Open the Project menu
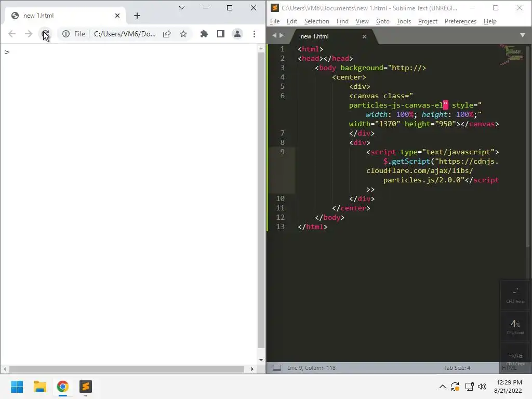 click(x=428, y=21)
